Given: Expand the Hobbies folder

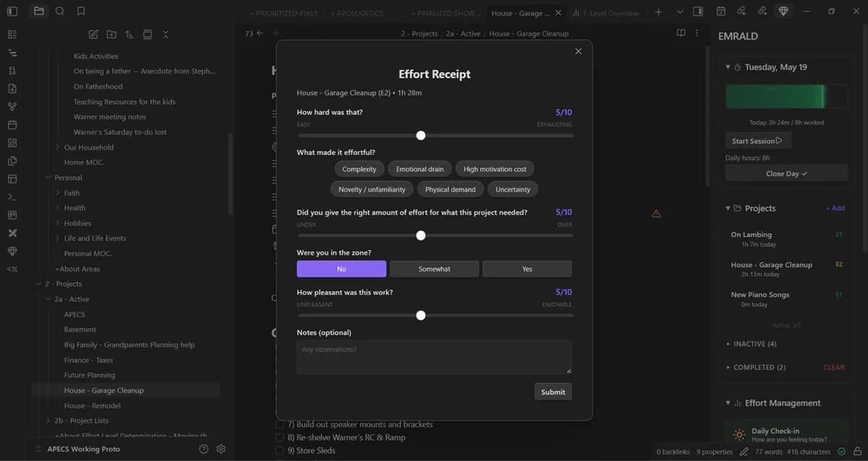Looking at the screenshot, I should coord(58,223).
